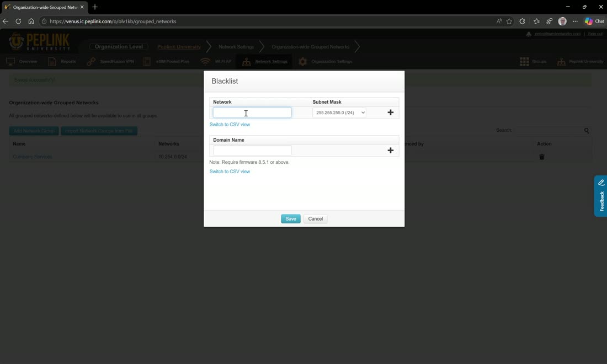The width and height of the screenshot is (607, 364).
Task: Open the Company Services network group
Action: click(33, 157)
